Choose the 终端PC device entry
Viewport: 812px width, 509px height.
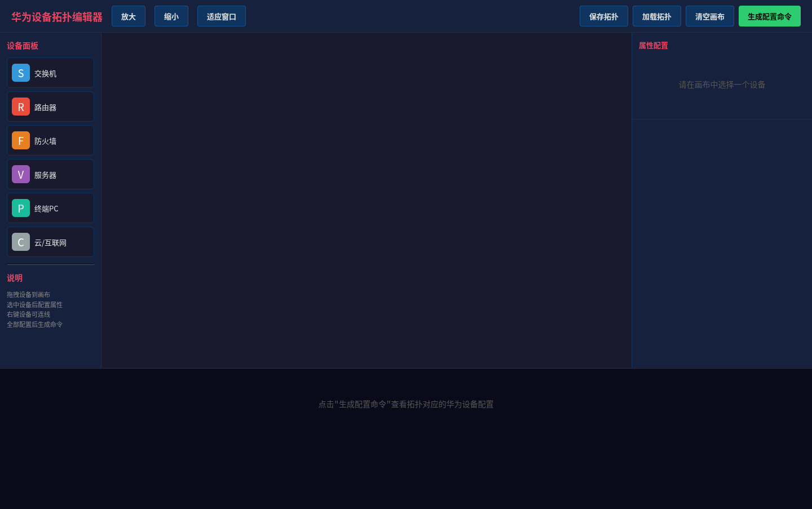[50, 208]
